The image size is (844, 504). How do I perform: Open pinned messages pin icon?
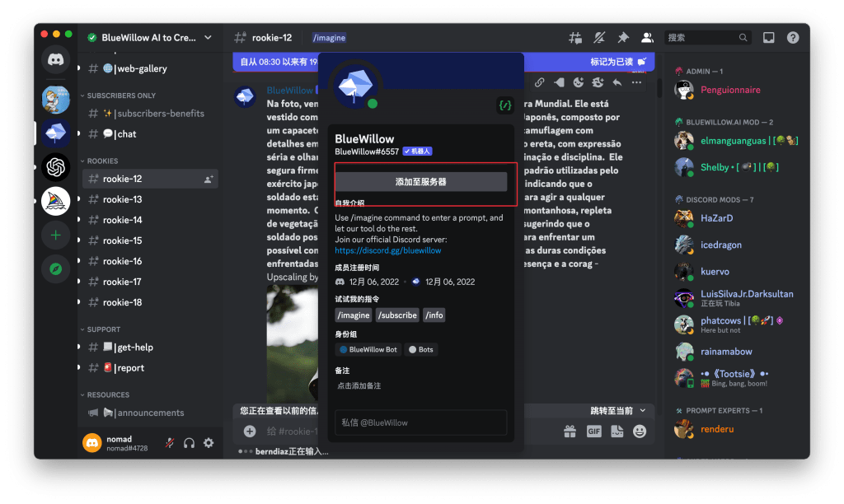(x=623, y=38)
